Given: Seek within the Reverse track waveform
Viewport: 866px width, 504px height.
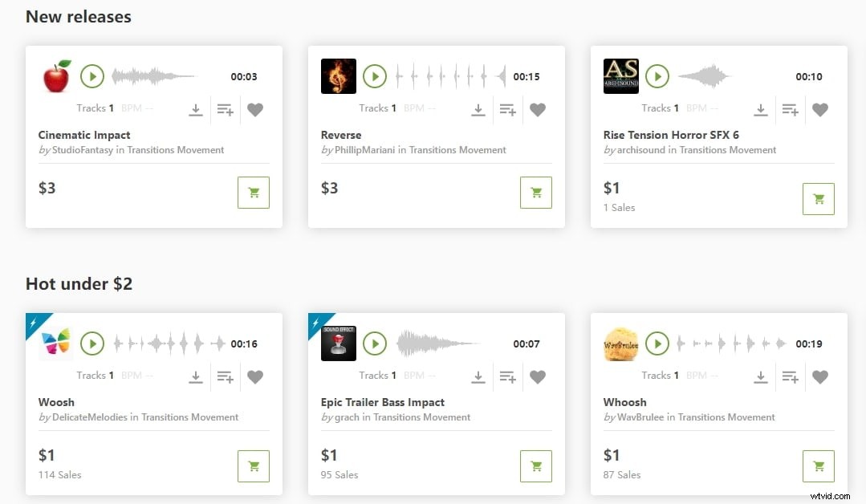Looking at the screenshot, I should pos(449,77).
